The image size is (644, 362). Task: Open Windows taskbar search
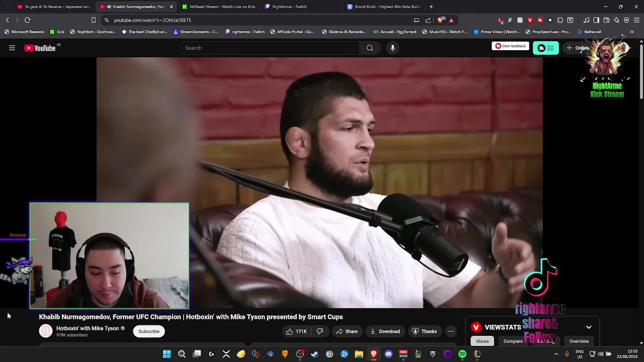(x=182, y=354)
